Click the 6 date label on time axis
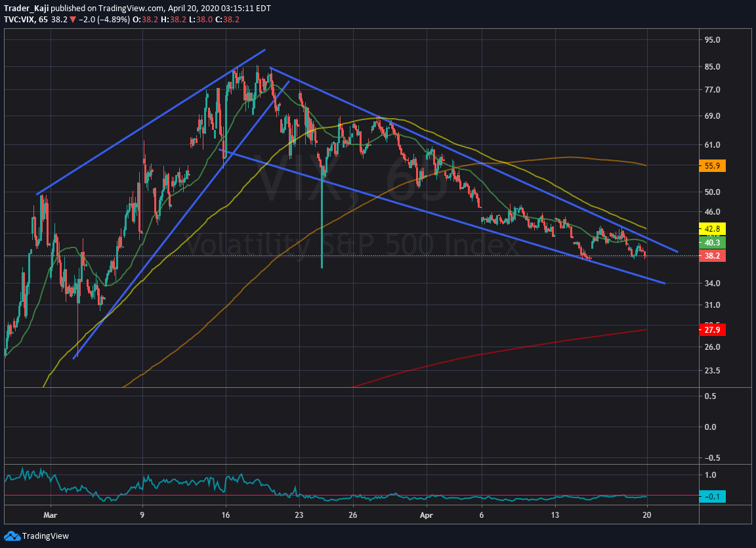 tap(482, 515)
